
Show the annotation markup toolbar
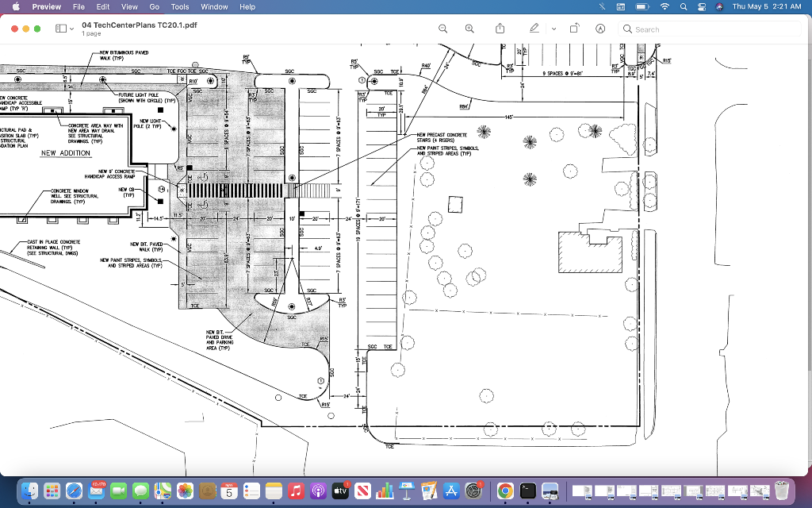[600, 29]
